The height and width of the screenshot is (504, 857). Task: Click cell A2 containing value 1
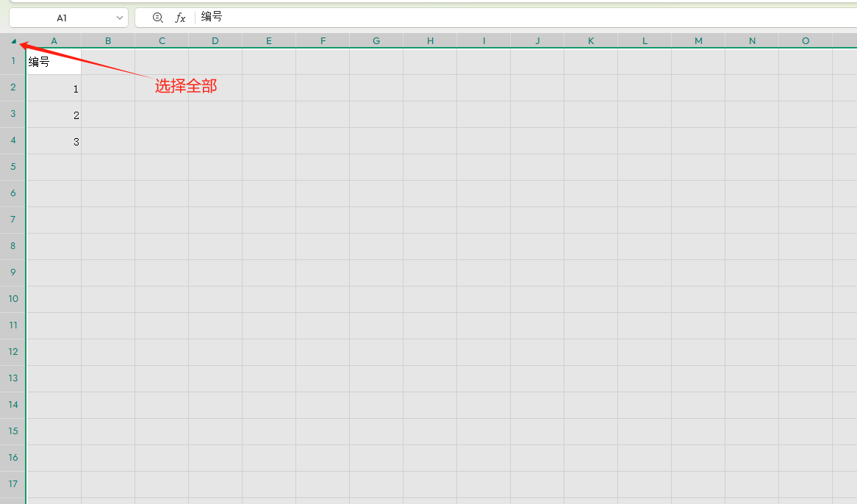click(x=54, y=88)
